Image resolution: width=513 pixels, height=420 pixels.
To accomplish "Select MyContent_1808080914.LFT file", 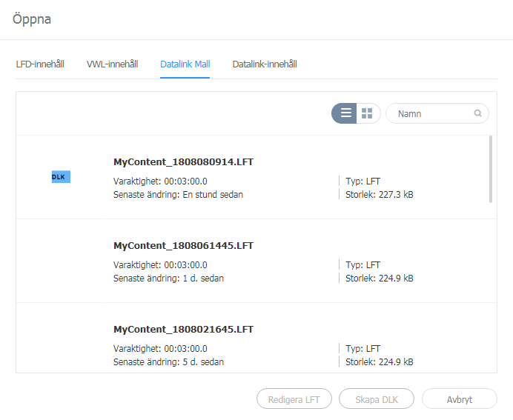I will [183, 161].
